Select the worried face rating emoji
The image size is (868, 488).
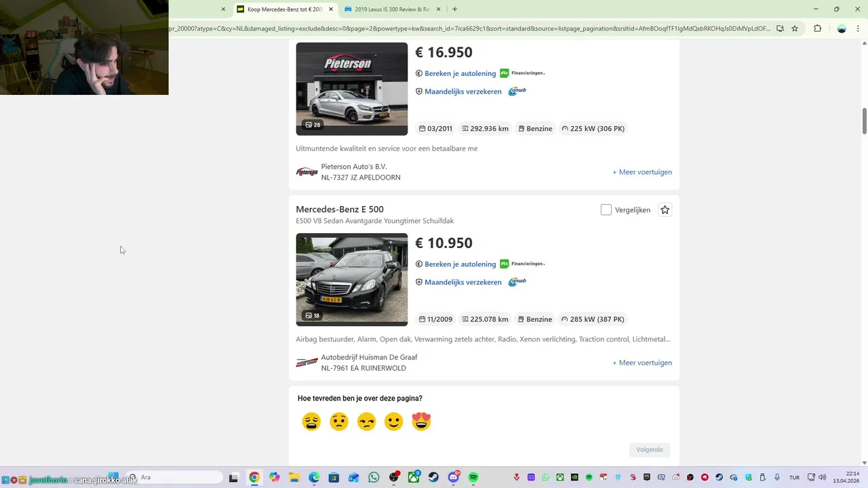click(339, 422)
